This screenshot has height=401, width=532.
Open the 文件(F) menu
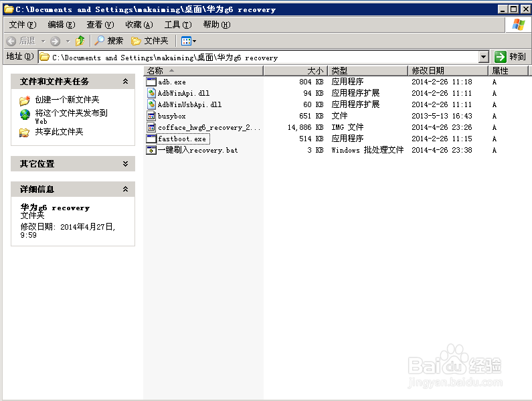tap(23, 25)
